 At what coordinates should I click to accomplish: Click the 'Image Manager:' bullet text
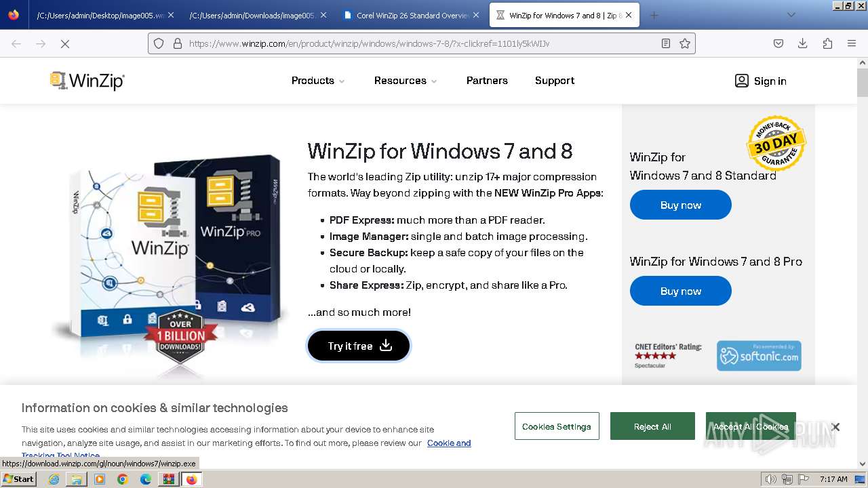369,237
